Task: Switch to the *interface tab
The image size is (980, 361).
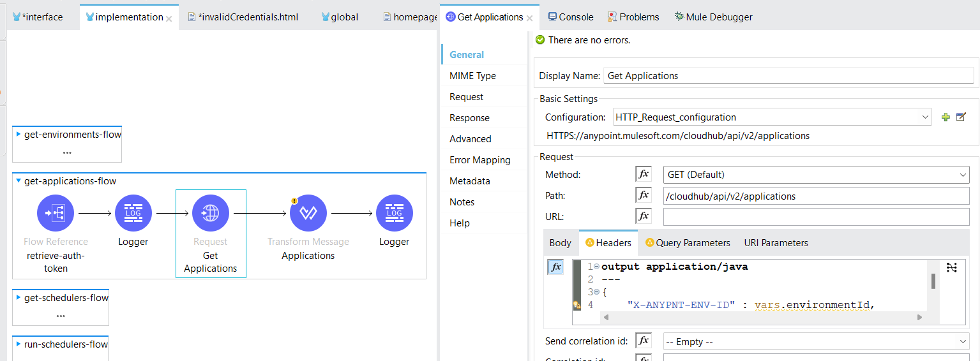Action: tap(38, 17)
